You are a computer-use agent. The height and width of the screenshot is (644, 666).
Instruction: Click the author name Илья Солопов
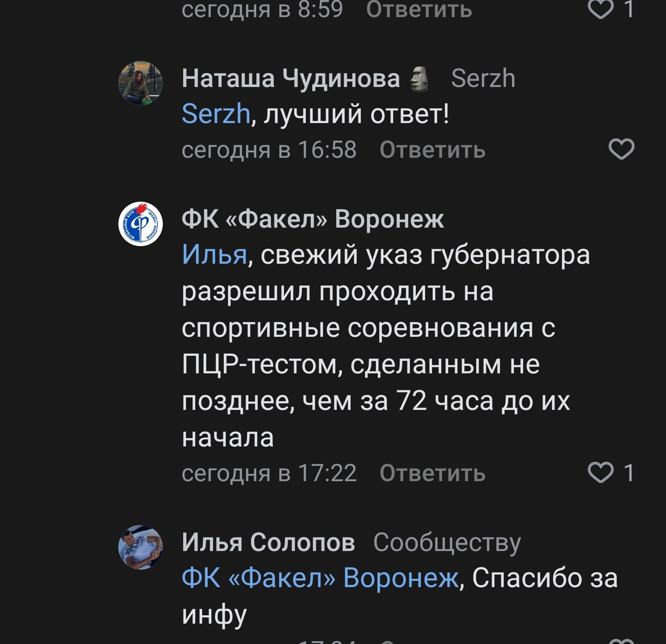point(268,542)
